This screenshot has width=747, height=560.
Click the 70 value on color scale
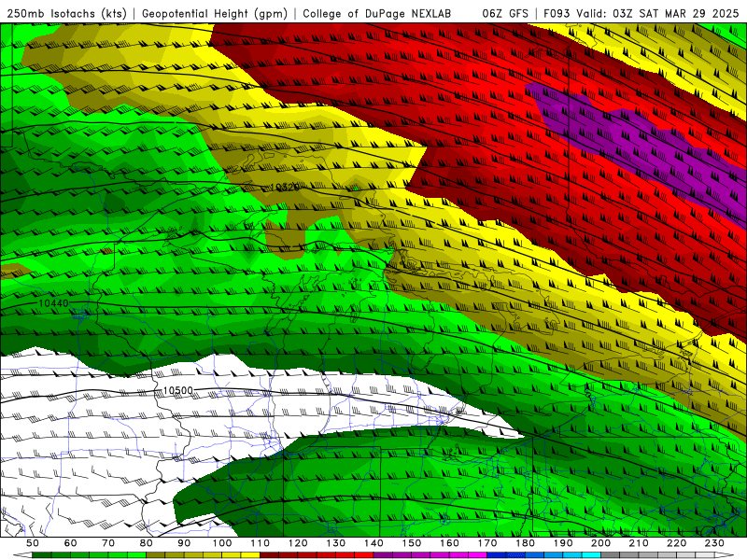pyautogui.click(x=108, y=543)
